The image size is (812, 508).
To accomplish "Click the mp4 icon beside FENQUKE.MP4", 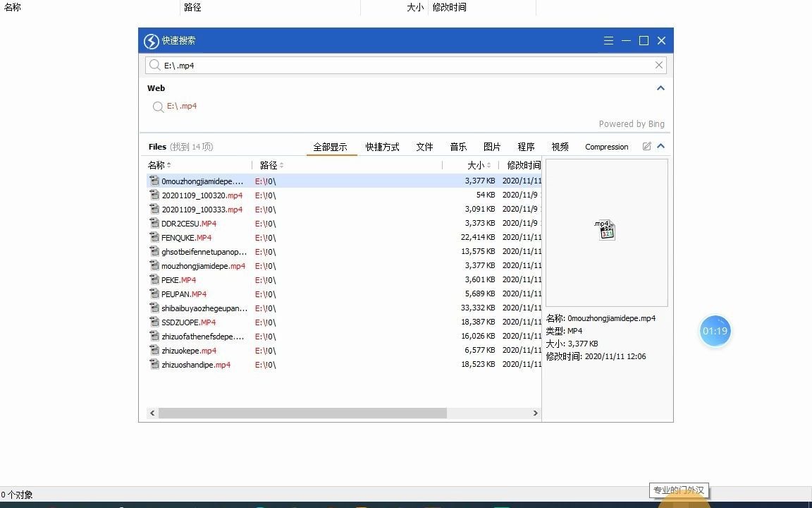I will (x=154, y=237).
